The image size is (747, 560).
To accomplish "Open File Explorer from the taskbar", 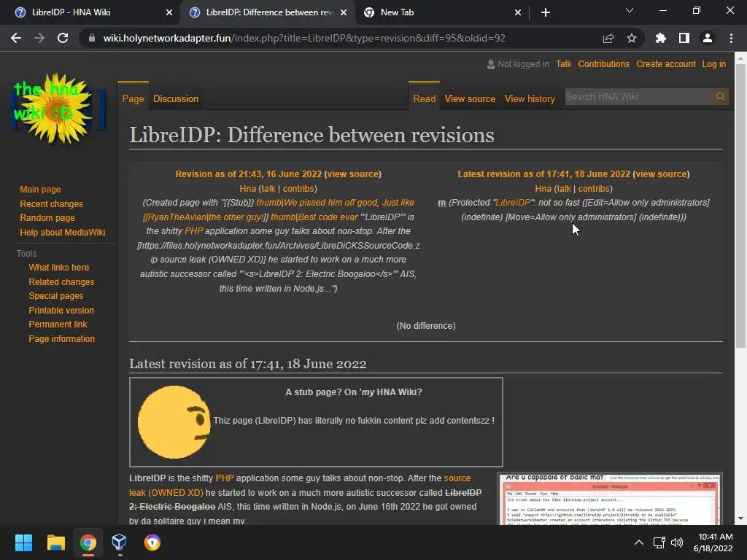I will pyautogui.click(x=55, y=542).
